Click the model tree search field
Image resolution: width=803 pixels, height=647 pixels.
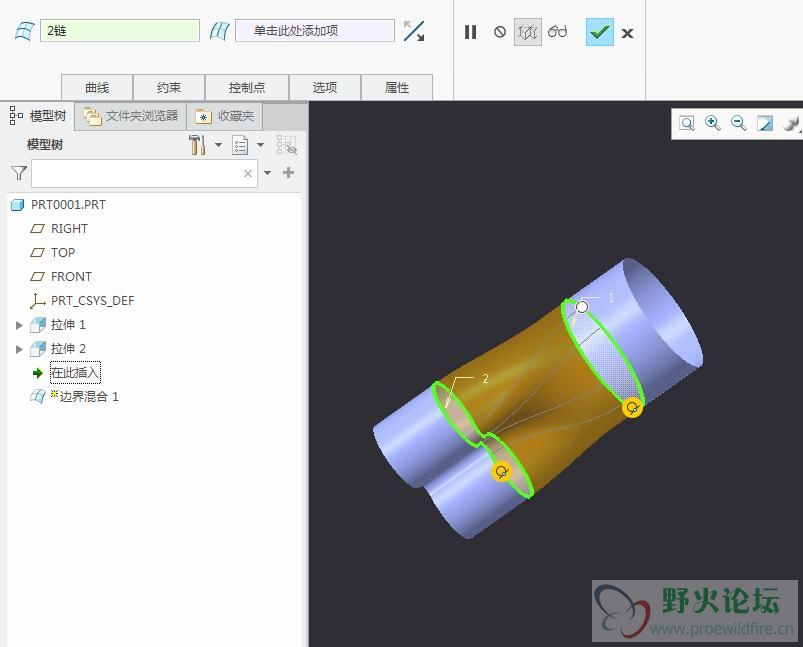[144, 173]
